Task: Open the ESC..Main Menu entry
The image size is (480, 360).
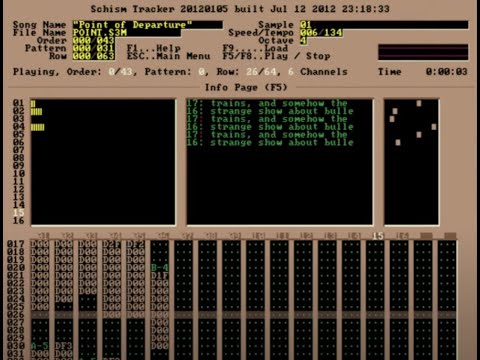Action: tap(168, 56)
